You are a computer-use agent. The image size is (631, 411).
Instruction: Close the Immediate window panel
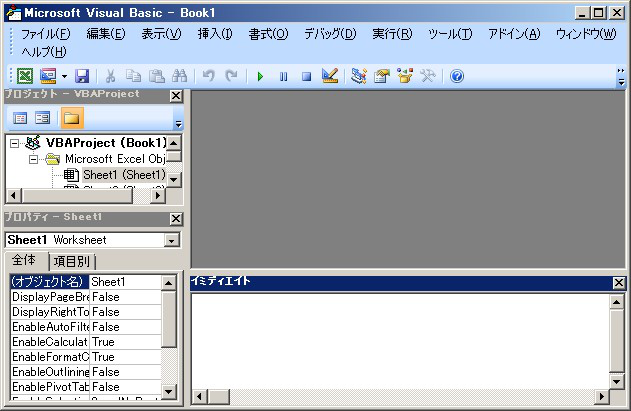pyautogui.click(x=619, y=283)
